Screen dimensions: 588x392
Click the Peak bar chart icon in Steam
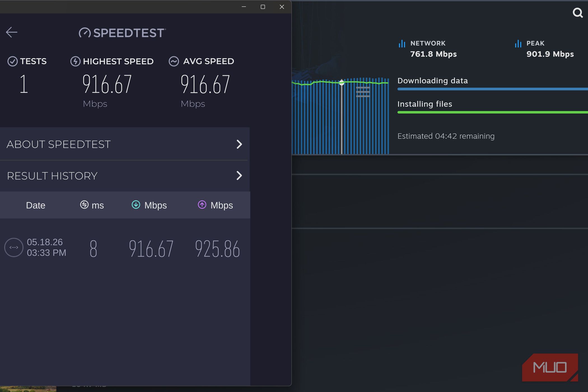tap(518, 44)
